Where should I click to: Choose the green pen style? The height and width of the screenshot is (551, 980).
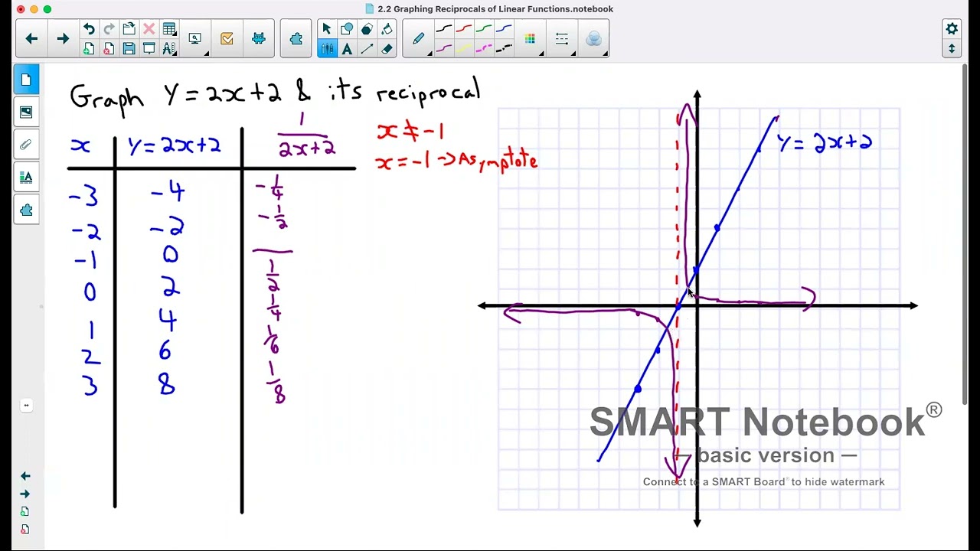[484, 29]
